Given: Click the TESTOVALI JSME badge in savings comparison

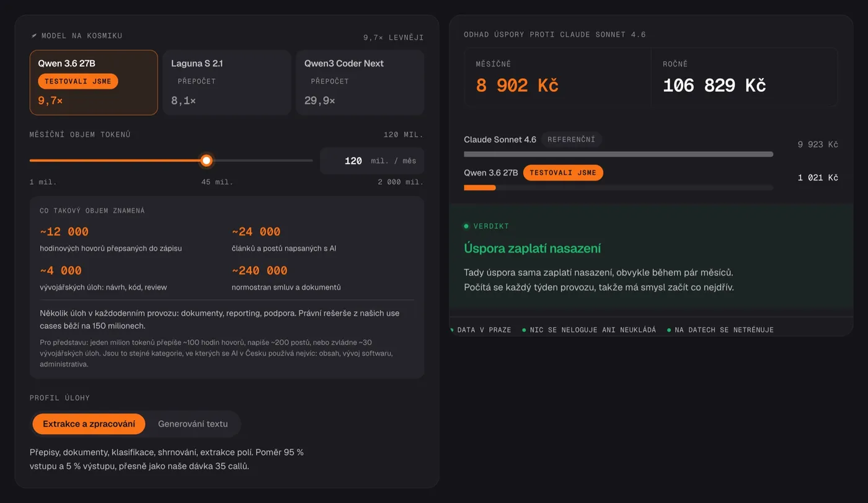Looking at the screenshot, I should click(563, 173).
